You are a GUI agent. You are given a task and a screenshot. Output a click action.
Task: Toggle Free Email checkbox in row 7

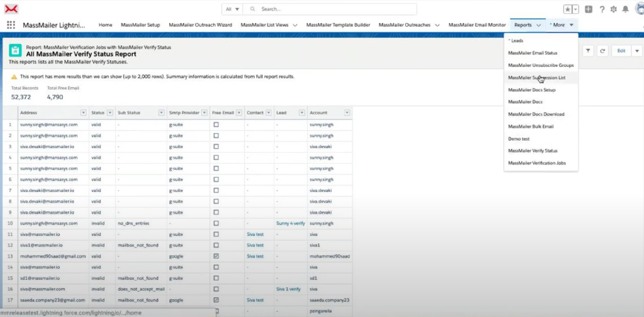(216, 191)
